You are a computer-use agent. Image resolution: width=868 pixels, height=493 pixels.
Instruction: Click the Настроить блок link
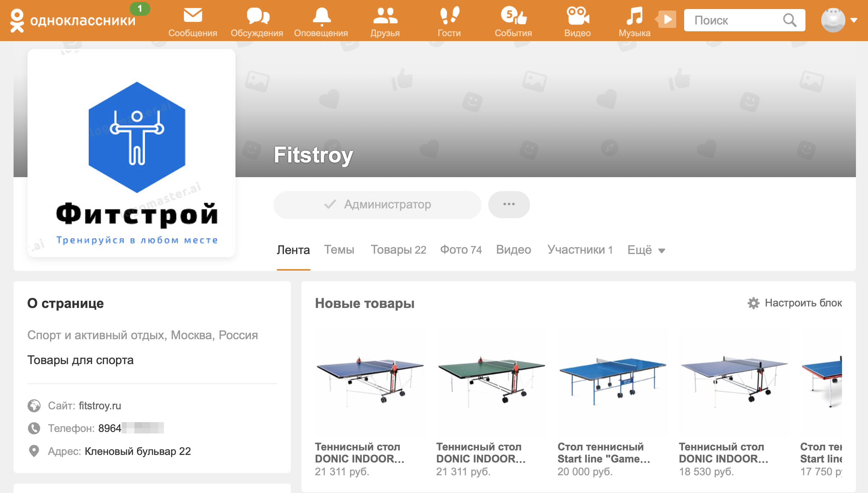point(803,303)
